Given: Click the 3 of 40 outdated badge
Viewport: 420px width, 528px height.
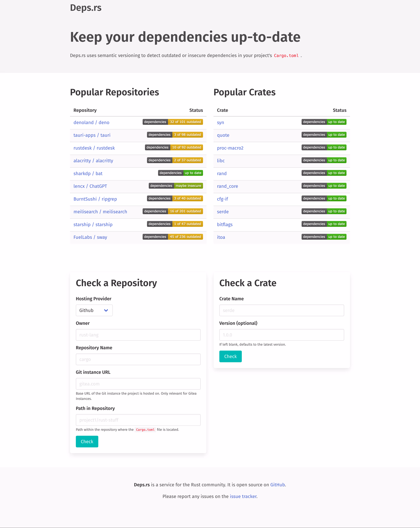Looking at the screenshot, I should (x=175, y=198).
